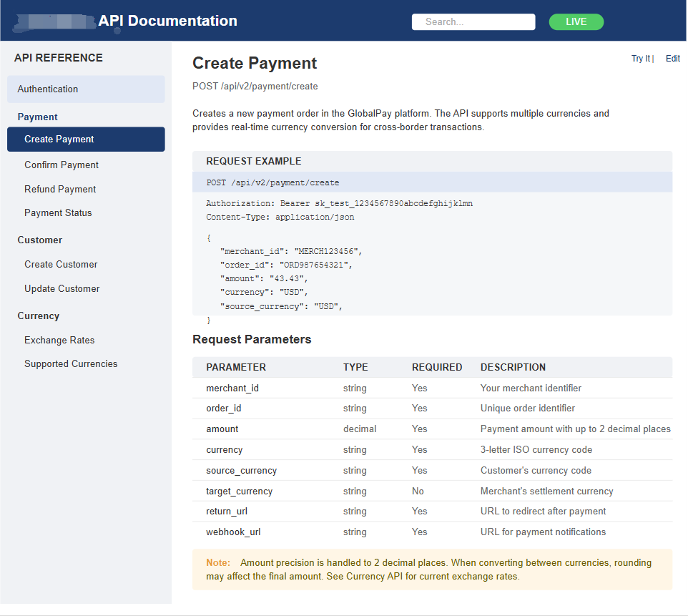Image resolution: width=688 pixels, height=616 pixels.
Task: Click "3-letter ISO currency code" description
Action: click(536, 449)
